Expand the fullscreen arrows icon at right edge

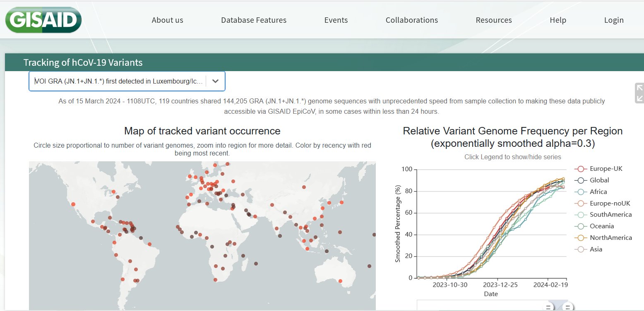tap(639, 93)
